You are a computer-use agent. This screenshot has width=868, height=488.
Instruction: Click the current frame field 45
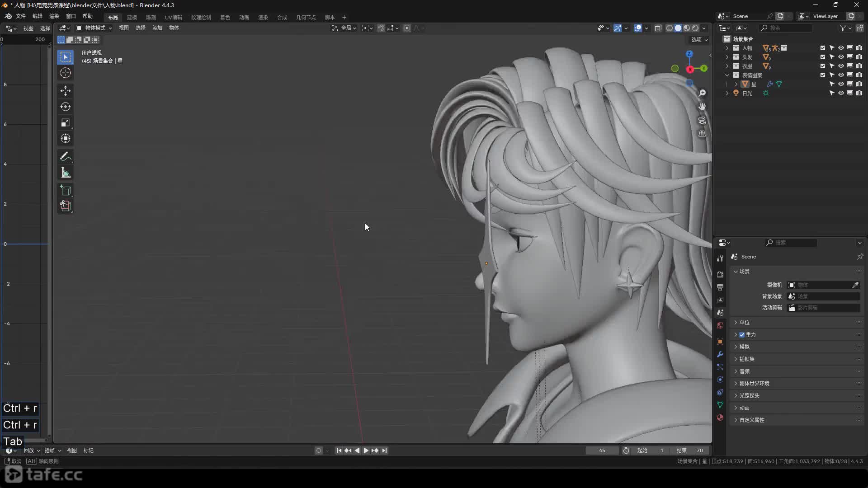click(x=602, y=450)
